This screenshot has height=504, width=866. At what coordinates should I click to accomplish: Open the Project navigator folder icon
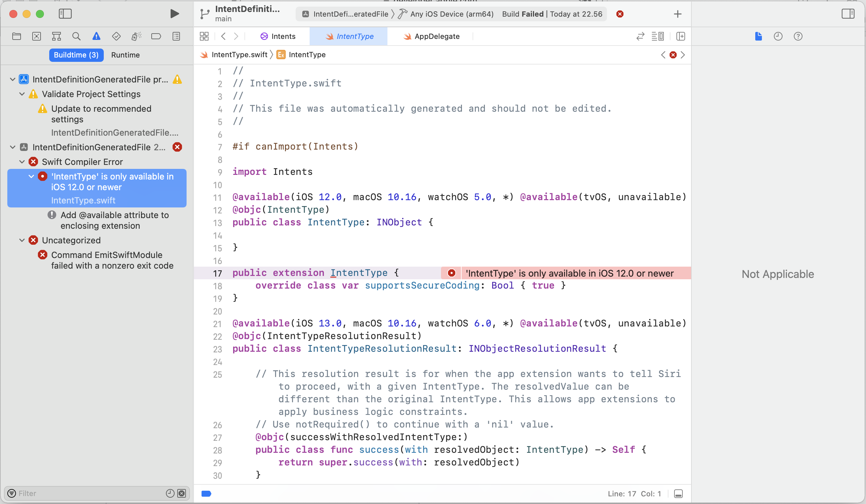[x=17, y=37]
